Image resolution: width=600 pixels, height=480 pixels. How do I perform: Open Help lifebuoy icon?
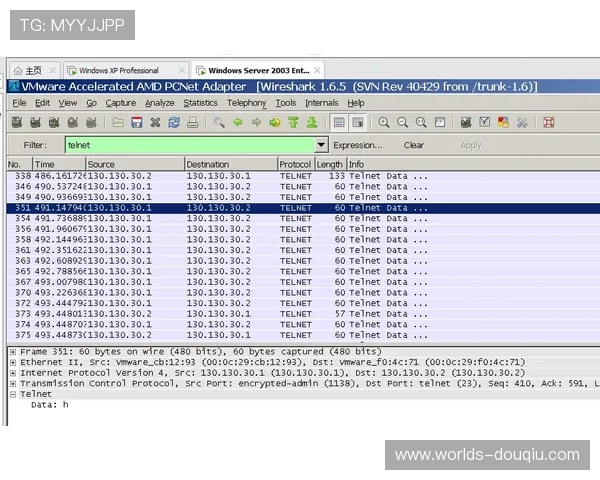point(549,122)
